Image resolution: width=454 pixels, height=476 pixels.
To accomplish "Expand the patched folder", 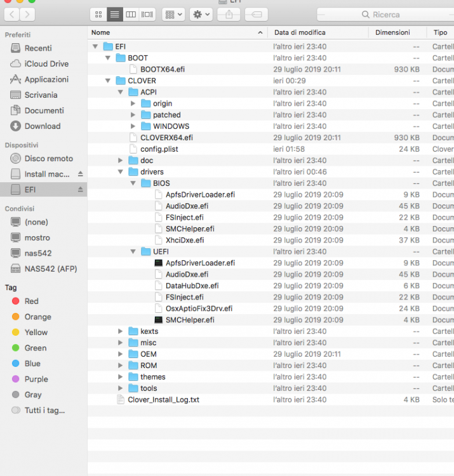I will pyautogui.click(x=133, y=115).
